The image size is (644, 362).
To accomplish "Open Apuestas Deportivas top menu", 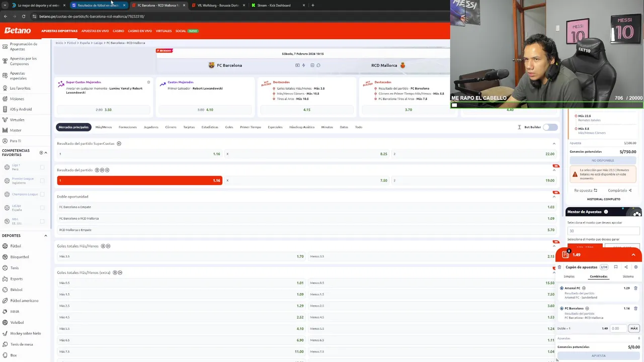I will tap(59, 31).
